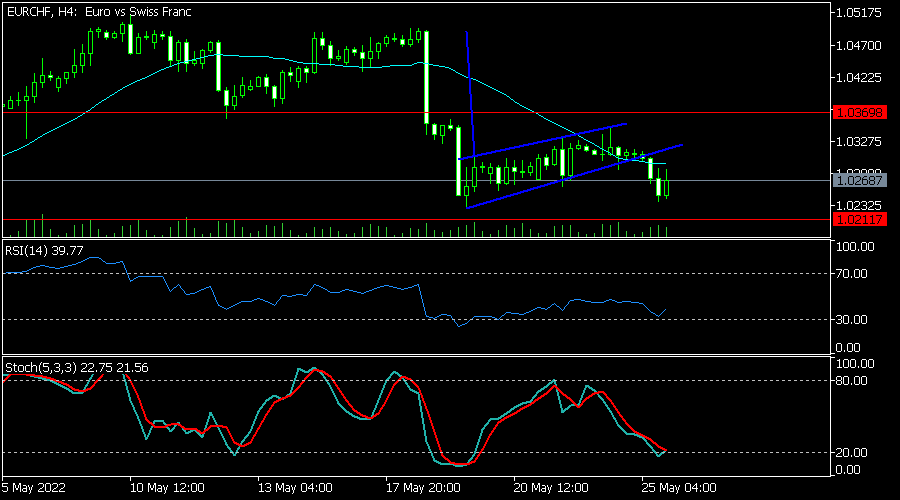Click the 25 May 04:00 time label

[x=679, y=488]
